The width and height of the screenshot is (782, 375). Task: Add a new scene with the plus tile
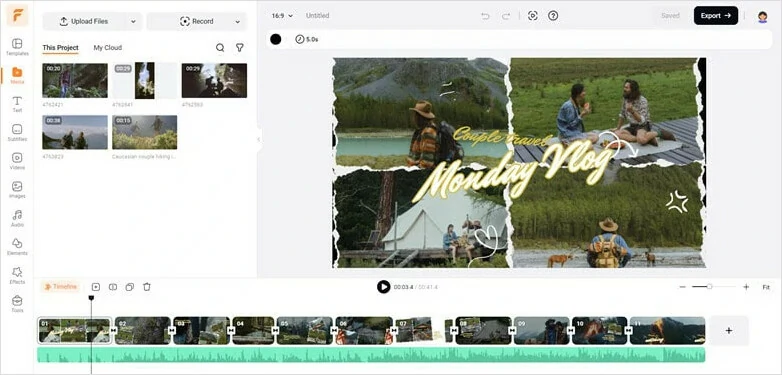point(729,331)
